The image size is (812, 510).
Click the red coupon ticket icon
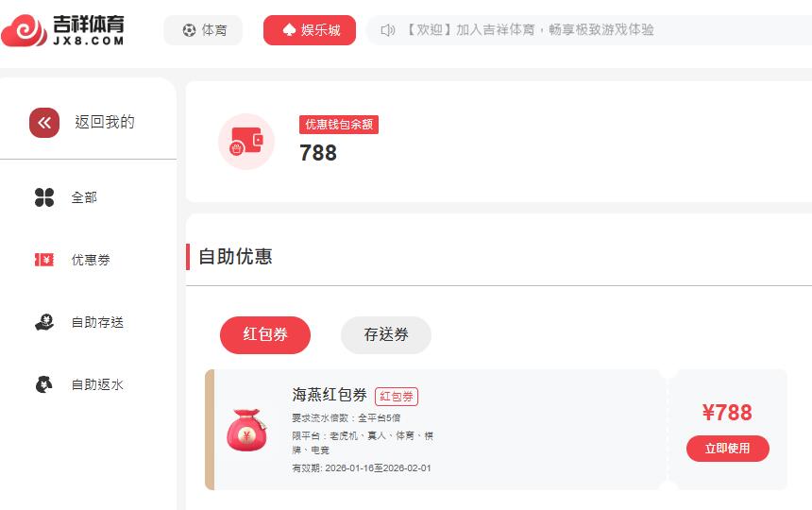(x=44, y=260)
